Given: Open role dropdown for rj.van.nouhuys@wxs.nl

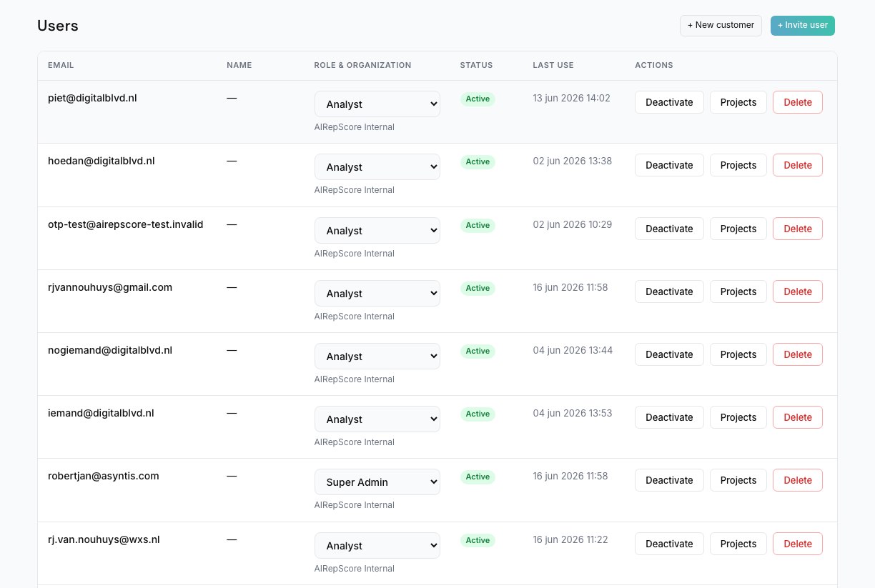Looking at the screenshot, I should click(x=377, y=546).
